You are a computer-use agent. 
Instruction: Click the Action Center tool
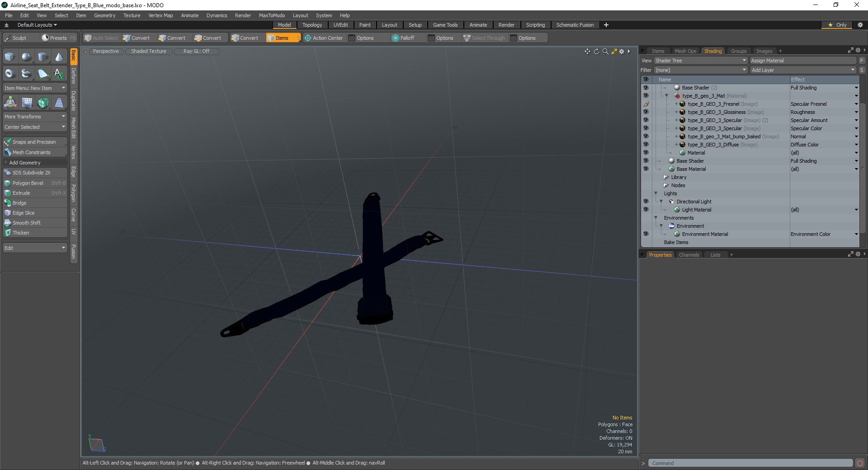click(324, 38)
